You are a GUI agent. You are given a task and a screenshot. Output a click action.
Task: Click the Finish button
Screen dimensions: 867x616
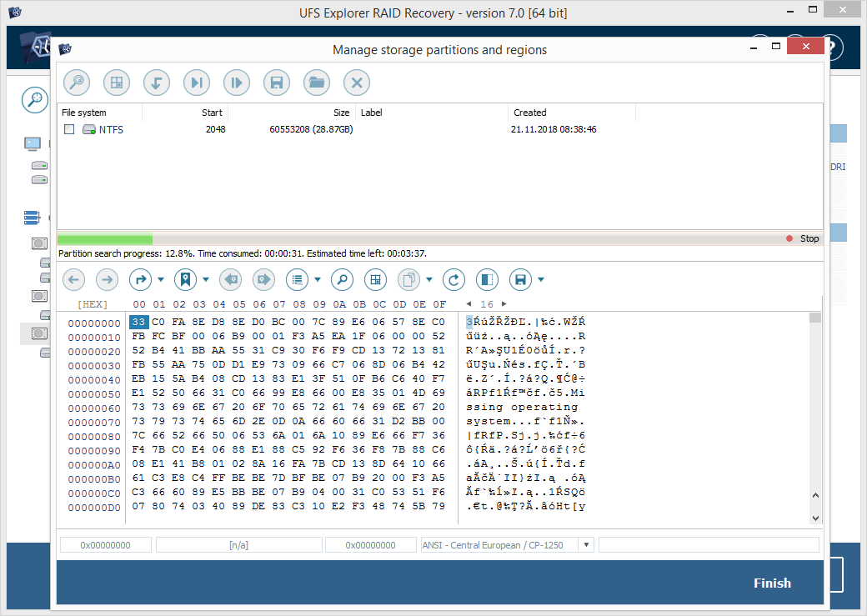pos(772,583)
